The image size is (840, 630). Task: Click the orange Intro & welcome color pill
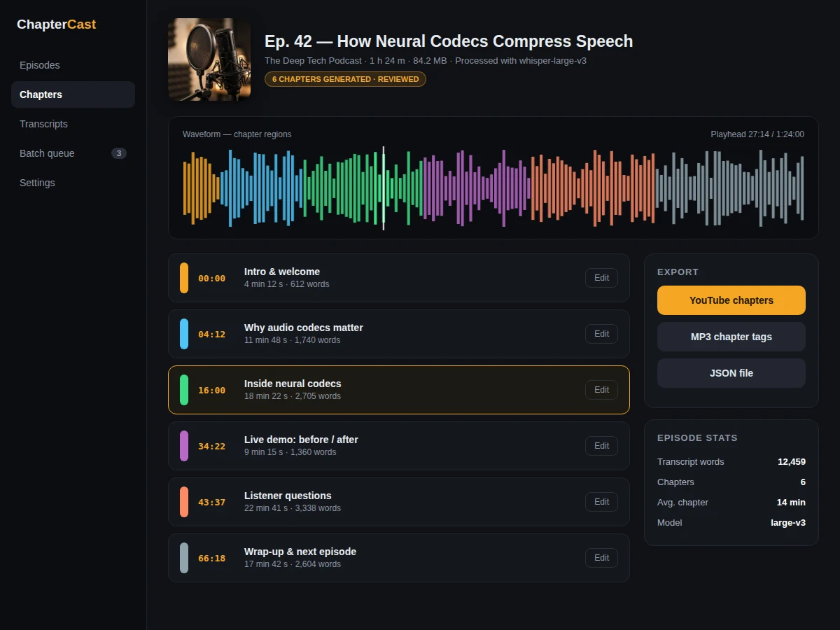184,278
